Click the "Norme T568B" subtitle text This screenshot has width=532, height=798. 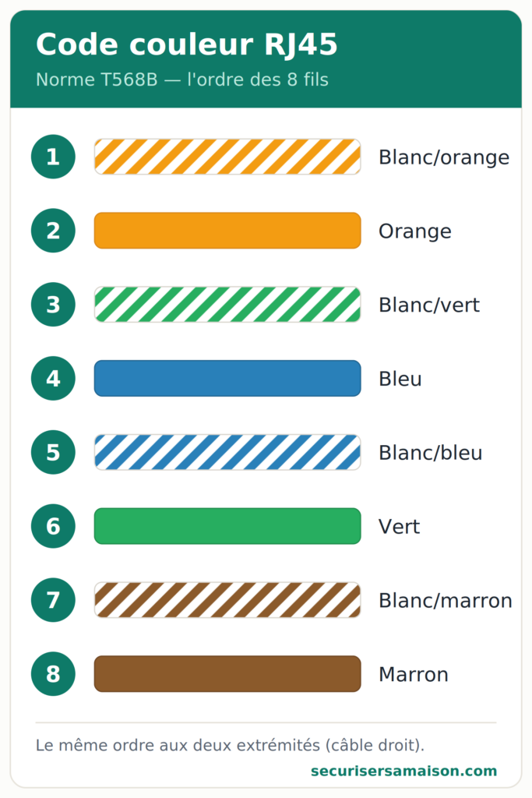click(x=97, y=80)
